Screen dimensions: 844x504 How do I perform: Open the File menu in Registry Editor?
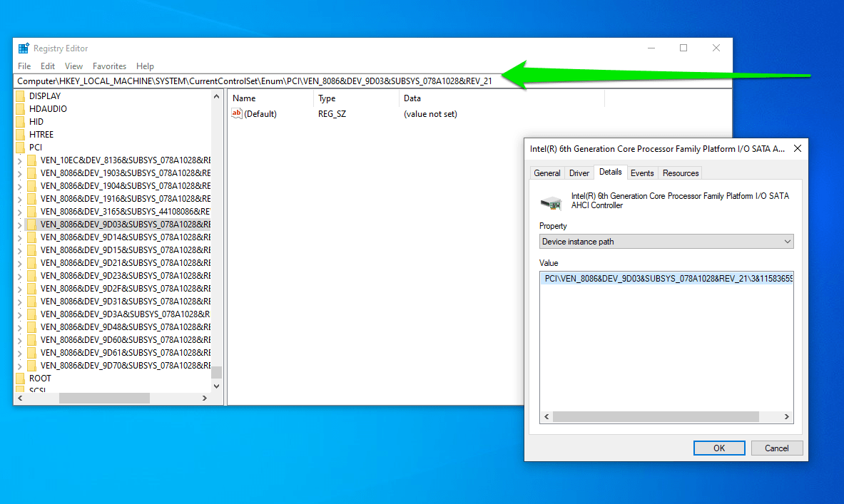coord(24,66)
